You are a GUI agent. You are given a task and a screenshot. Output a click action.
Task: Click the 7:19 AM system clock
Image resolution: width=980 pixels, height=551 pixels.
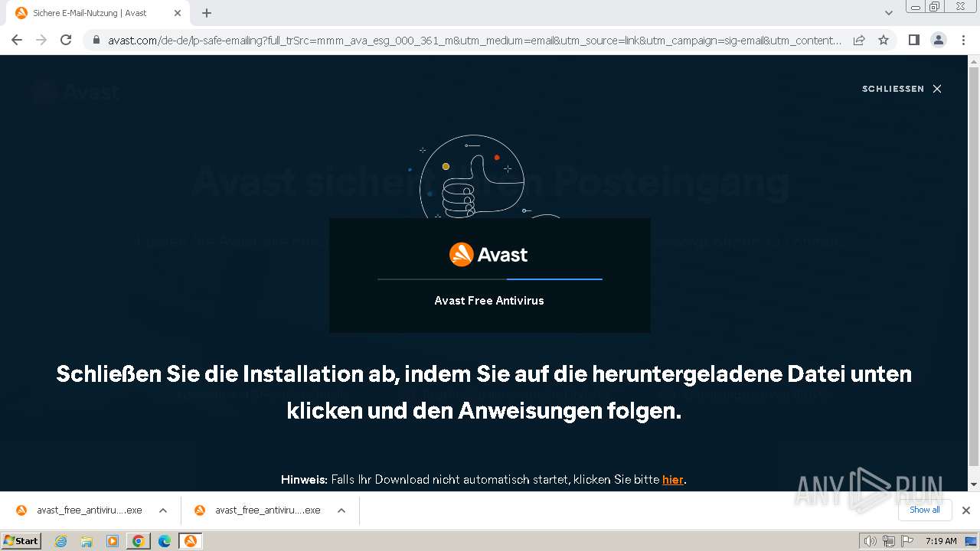pos(941,541)
